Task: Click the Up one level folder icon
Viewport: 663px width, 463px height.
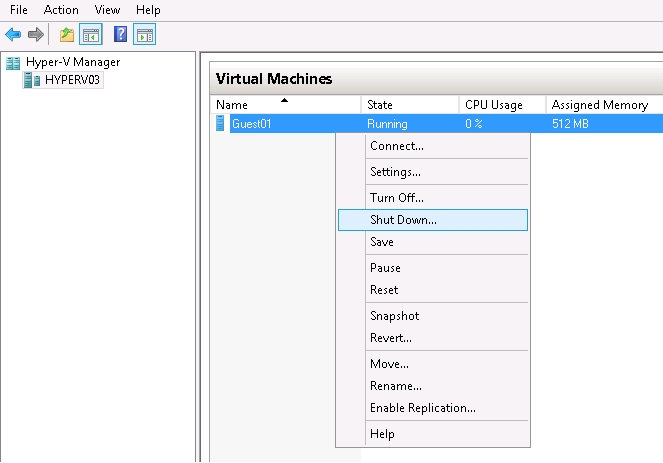Action: [x=67, y=35]
